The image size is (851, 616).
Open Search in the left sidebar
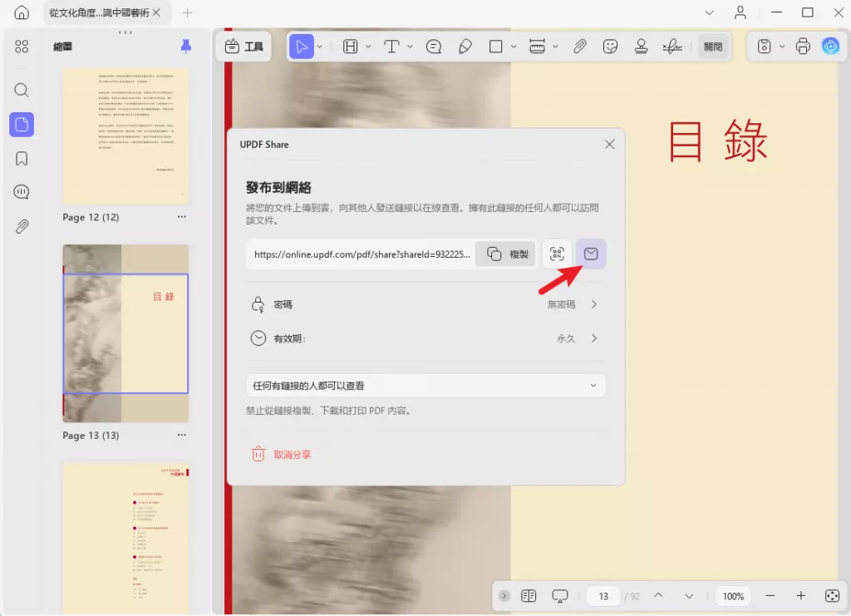point(22,90)
